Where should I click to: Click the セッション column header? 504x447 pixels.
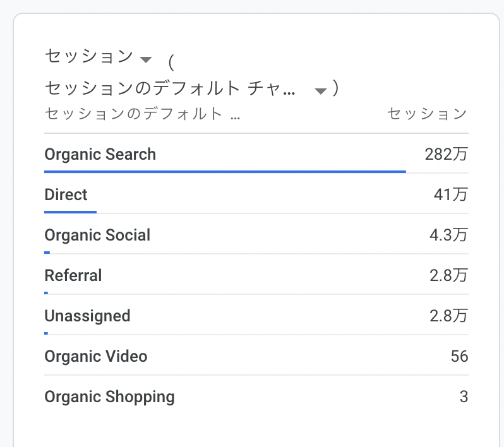click(427, 114)
